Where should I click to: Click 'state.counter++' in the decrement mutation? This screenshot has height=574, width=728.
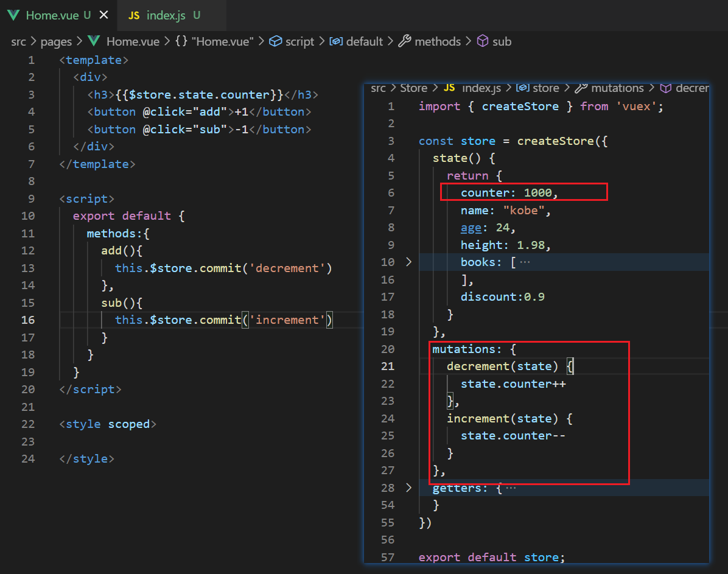(513, 384)
